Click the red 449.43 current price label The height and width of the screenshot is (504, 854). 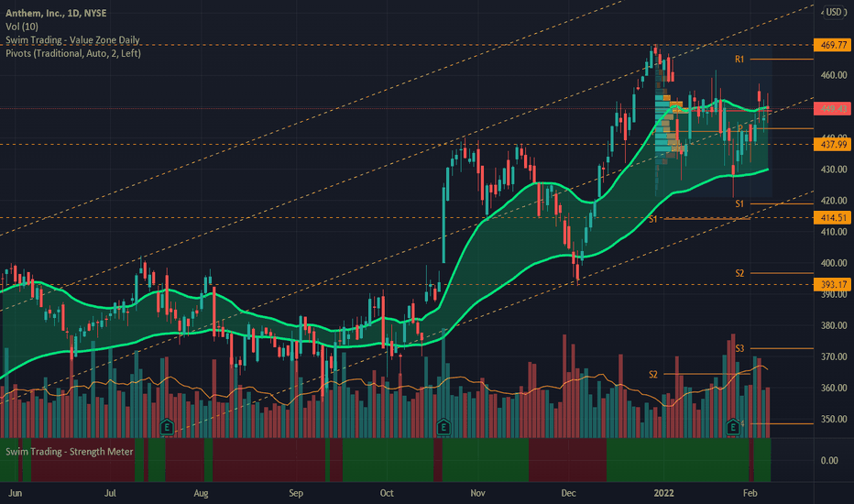[x=833, y=109]
